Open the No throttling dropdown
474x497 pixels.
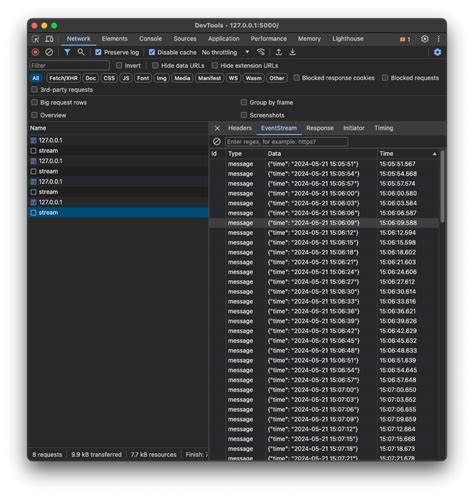[225, 52]
